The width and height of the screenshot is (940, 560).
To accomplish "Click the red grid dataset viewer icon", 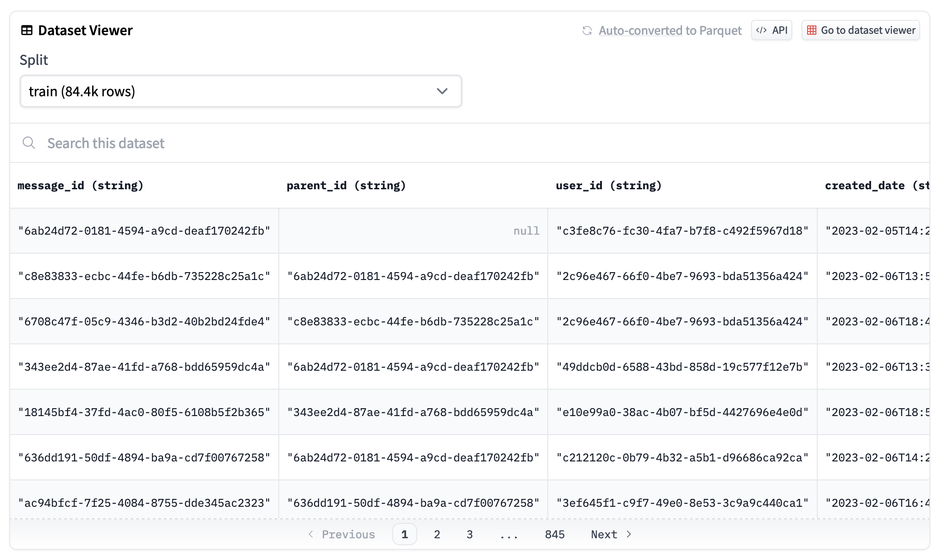I will pyautogui.click(x=811, y=31).
